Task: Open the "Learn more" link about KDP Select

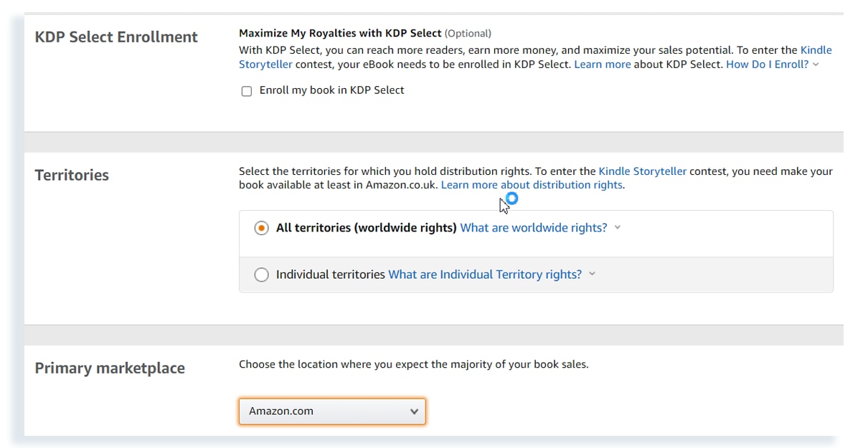Action: pos(603,64)
